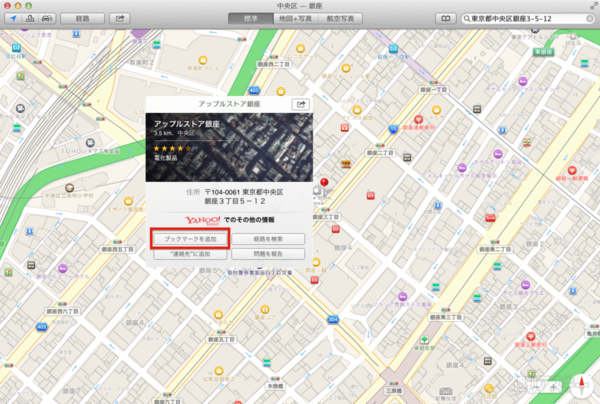Click 問題を報告 button
This screenshot has height=404, width=600.
268,254
